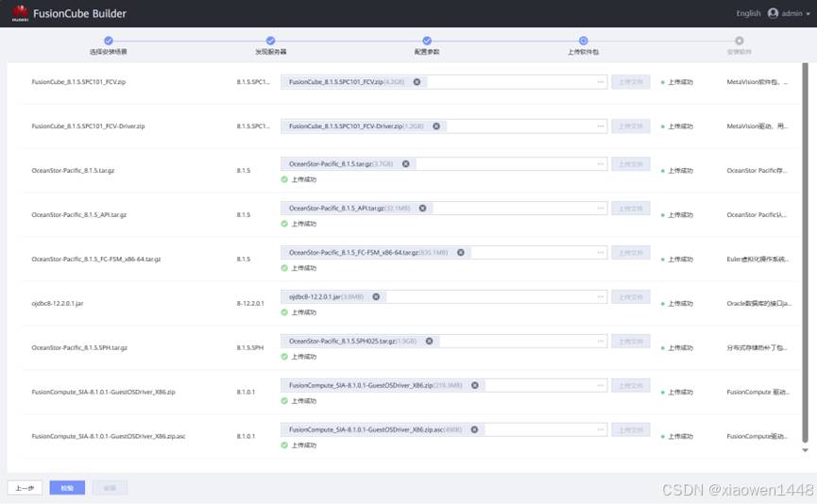This screenshot has width=817, height=504.
Task: Click the vertical scrollbar of the package list
Action: pyautogui.click(x=805, y=255)
